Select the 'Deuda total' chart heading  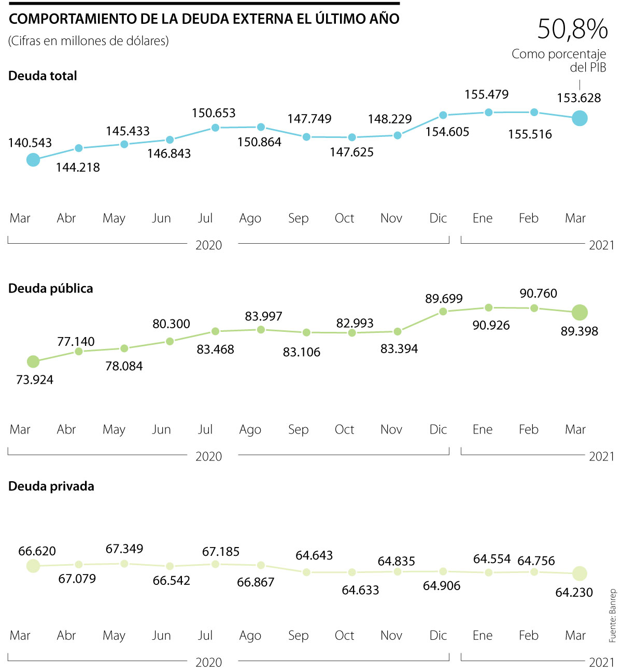[43, 76]
